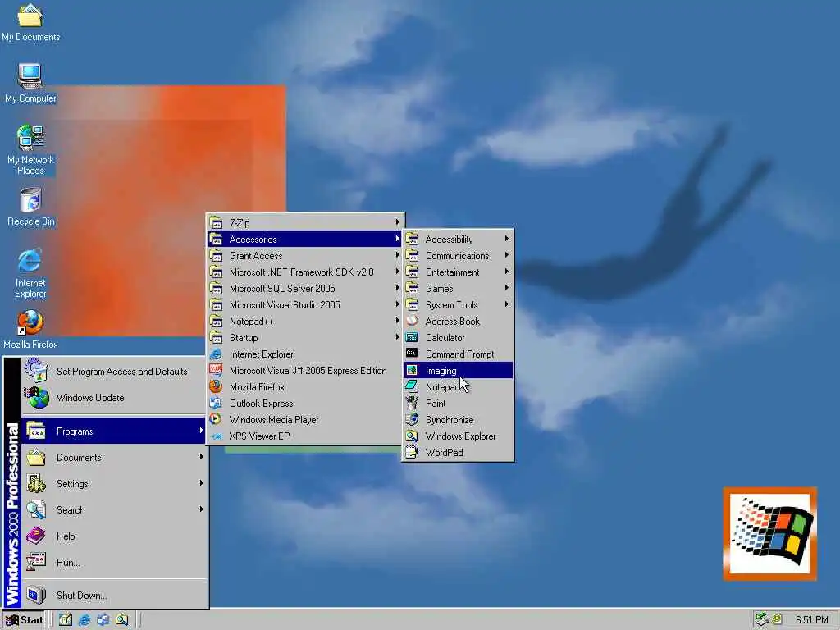Click the Run... icon
Viewport: 840px width, 630px height.
coord(36,562)
